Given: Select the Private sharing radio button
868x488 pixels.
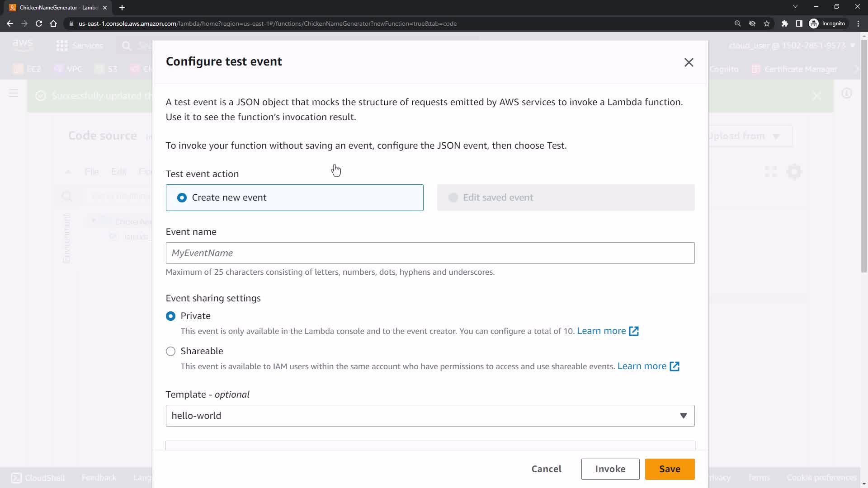Looking at the screenshot, I should (170, 316).
